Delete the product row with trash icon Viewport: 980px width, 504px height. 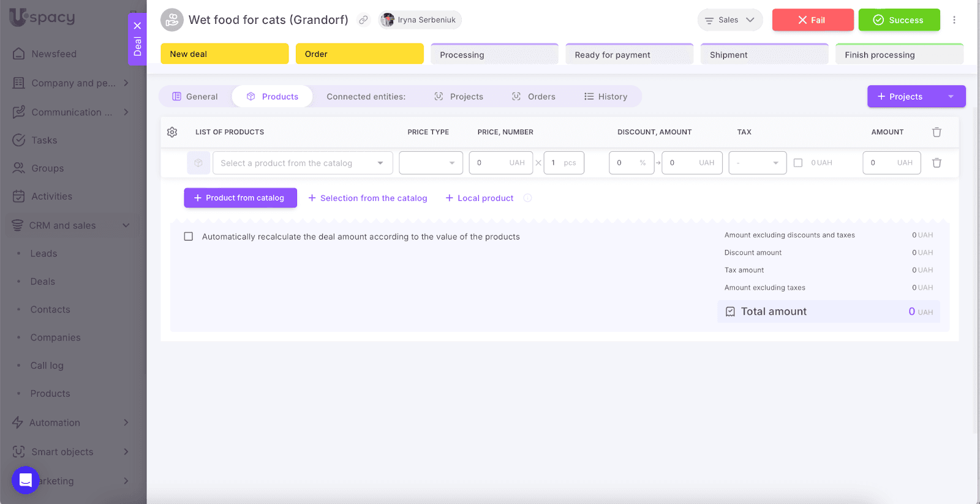click(937, 163)
